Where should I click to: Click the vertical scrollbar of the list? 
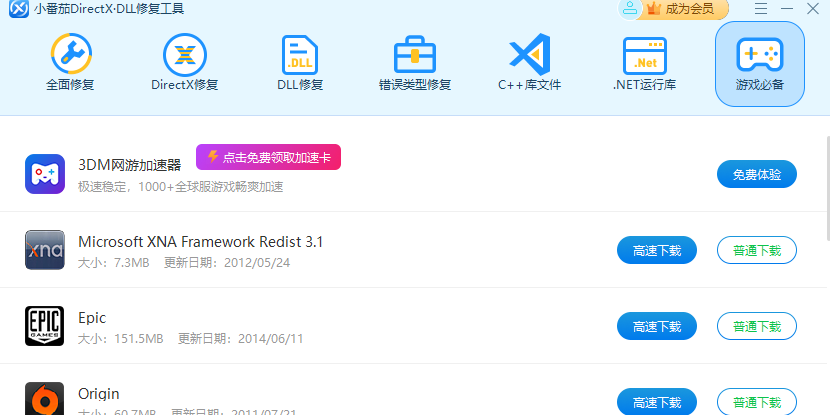pyautogui.click(x=827, y=188)
